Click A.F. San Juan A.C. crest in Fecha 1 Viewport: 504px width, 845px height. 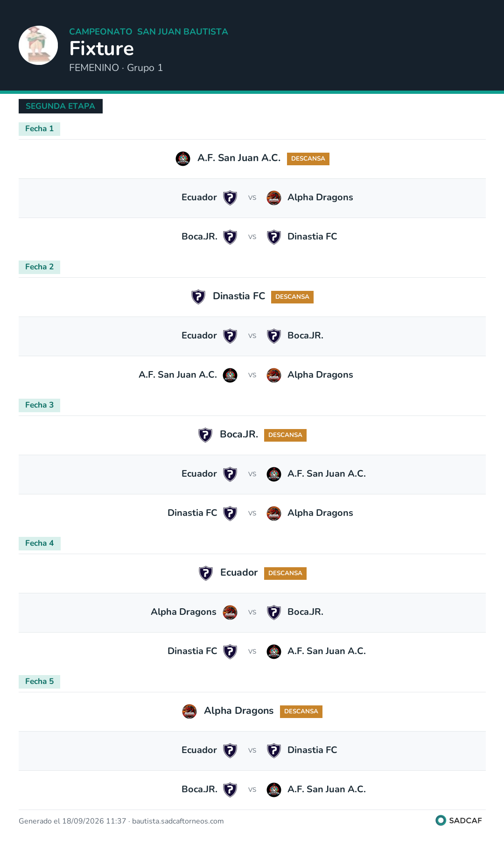click(x=183, y=159)
